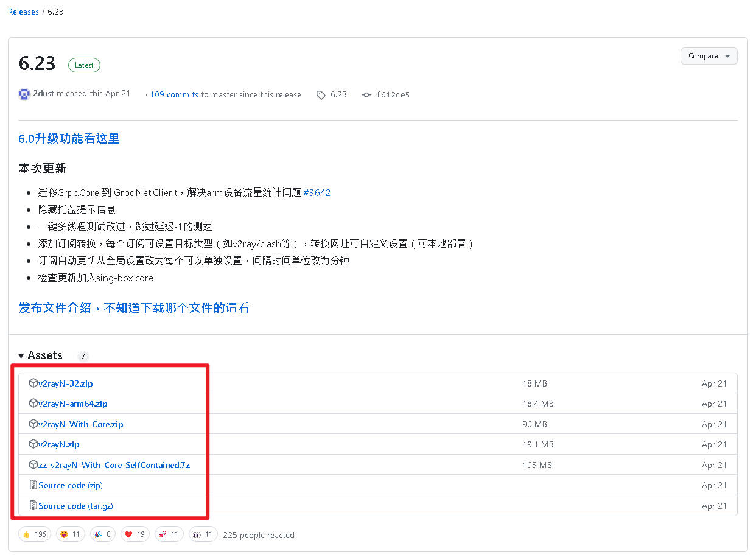Click the file icon for Source code (tar.gz)

[33, 506]
